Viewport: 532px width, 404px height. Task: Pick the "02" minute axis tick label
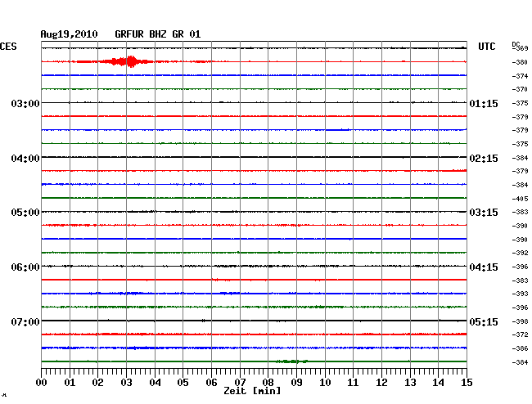point(97,383)
